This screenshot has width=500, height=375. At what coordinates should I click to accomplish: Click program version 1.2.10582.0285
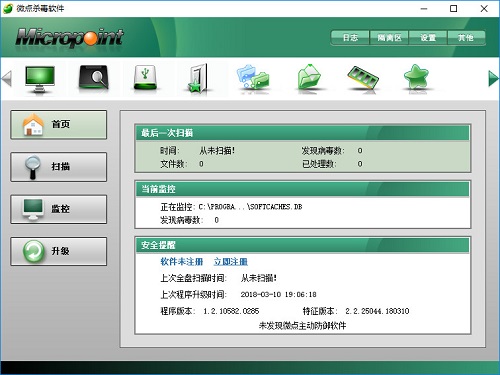point(231,311)
